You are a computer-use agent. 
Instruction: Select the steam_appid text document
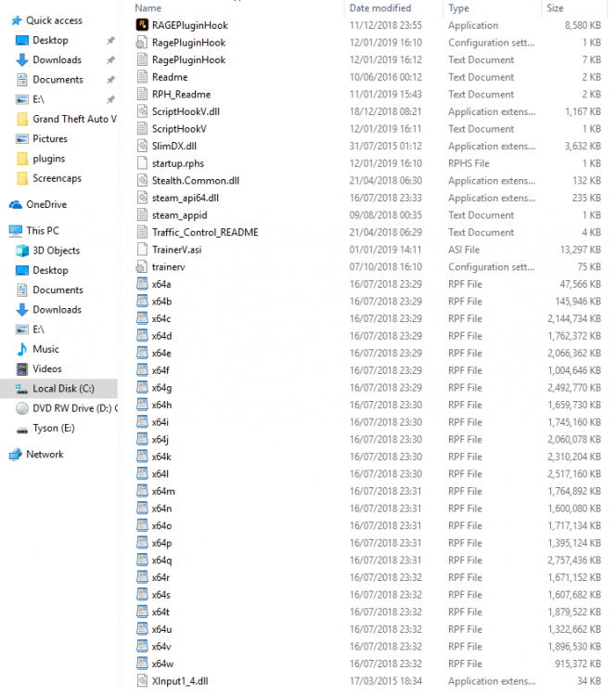pyautogui.click(x=179, y=215)
